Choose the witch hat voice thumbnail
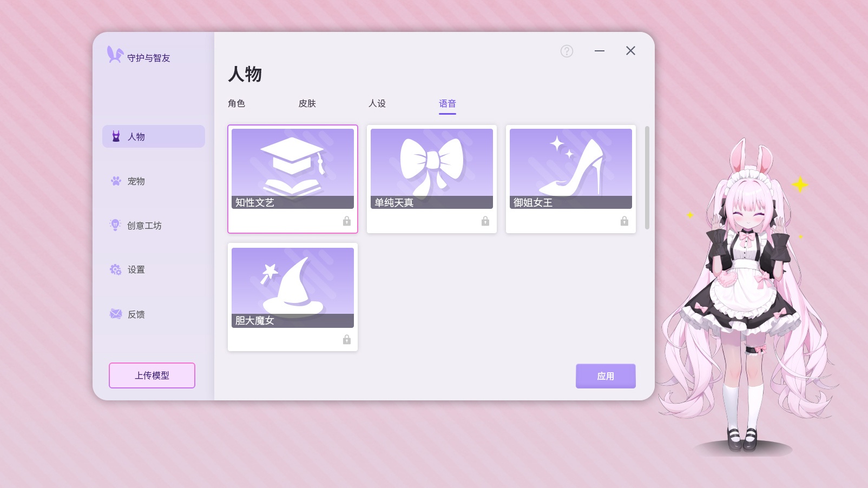This screenshot has width=868, height=488. (x=293, y=287)
